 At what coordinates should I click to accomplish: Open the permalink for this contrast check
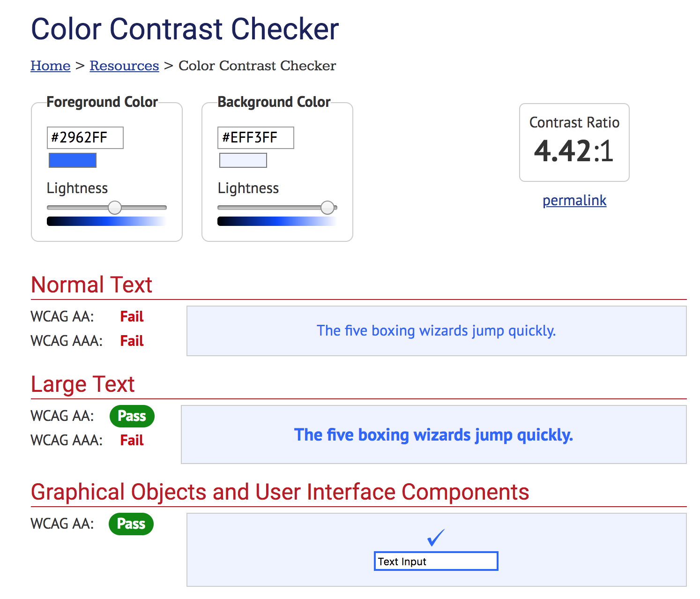[x=574, y=200]
